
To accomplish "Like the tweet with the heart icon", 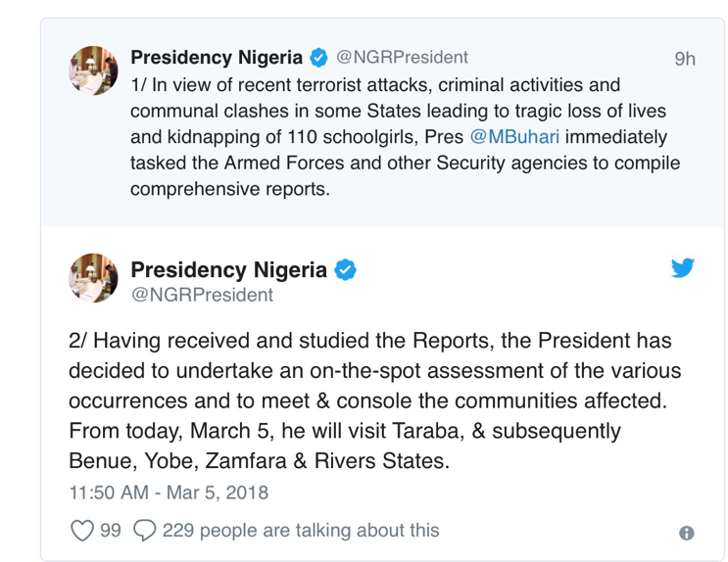I will click(x=82, y=531).
